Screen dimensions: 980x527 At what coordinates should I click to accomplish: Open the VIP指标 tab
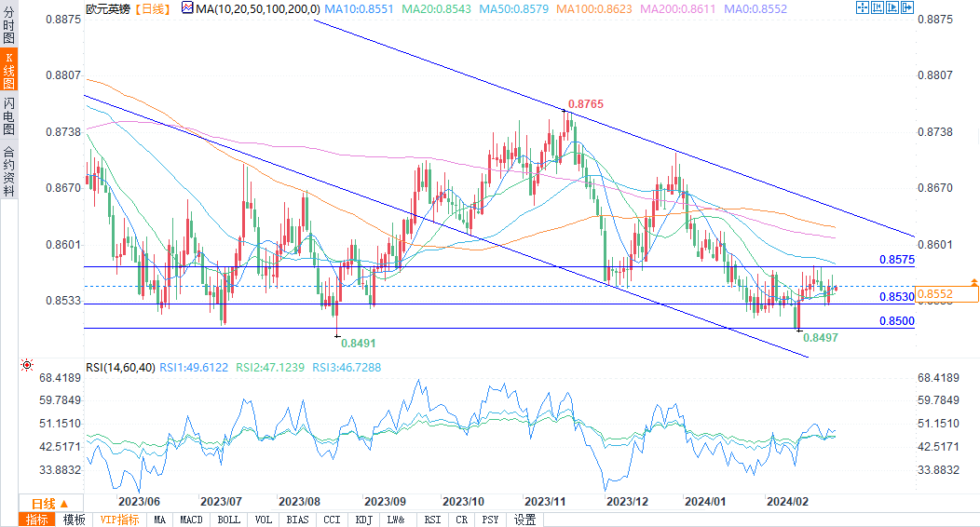tap(119, 520)
